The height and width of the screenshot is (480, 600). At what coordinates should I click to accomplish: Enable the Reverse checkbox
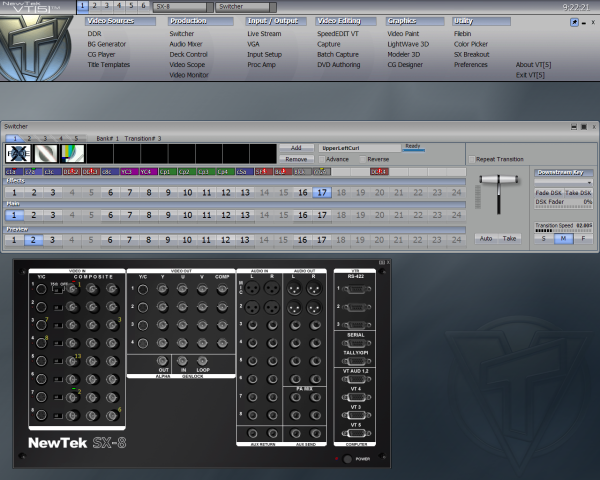pos(363,159)
